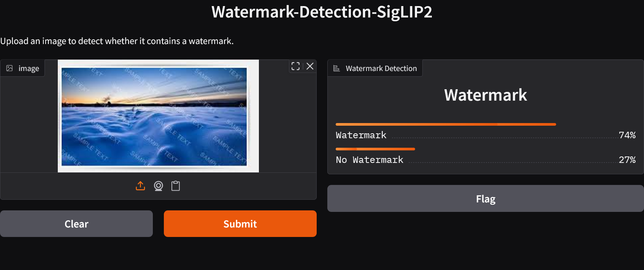Select the No Watermark label in results
The width and height of the screenshot is (644, 270).
pos(369,160)
